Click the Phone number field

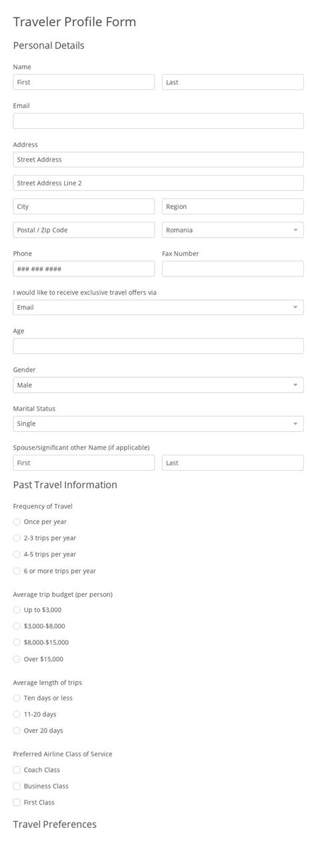(83, 269)
